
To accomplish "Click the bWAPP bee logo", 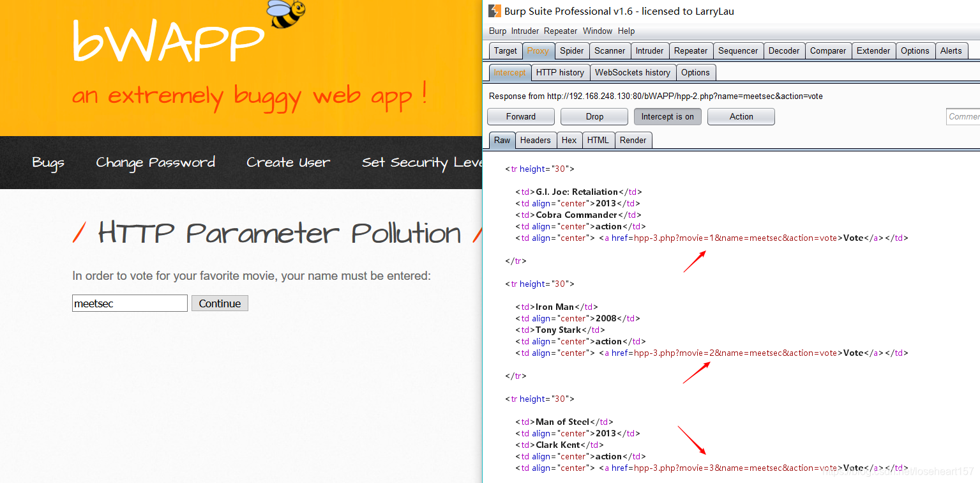I will pyautogui.click(x=285, y=13).
